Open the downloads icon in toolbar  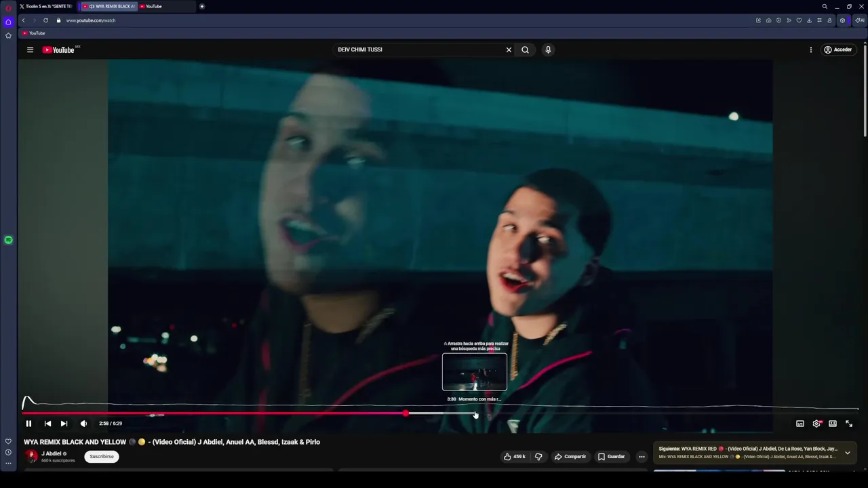[x=809, y=20]
